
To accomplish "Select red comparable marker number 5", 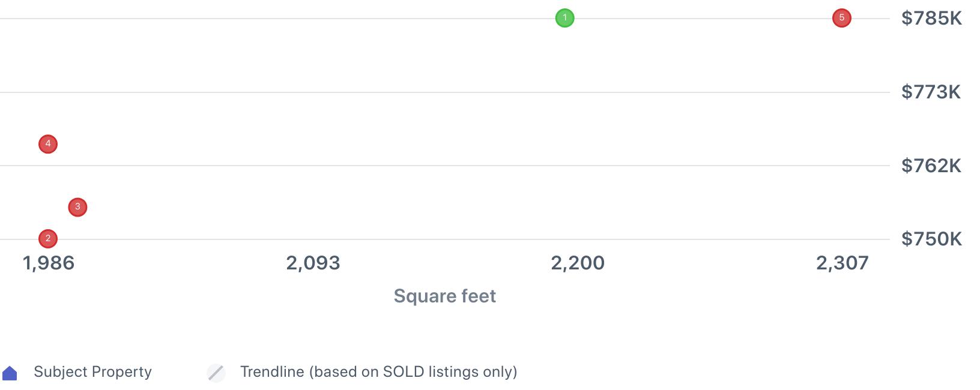I will 841,18.
